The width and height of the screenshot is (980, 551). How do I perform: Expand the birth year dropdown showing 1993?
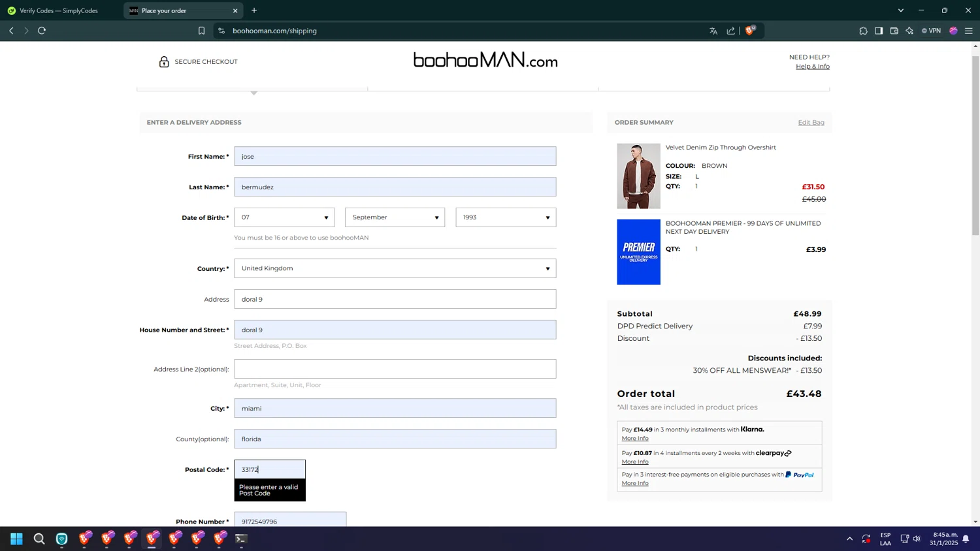click(x=506, y=217)
